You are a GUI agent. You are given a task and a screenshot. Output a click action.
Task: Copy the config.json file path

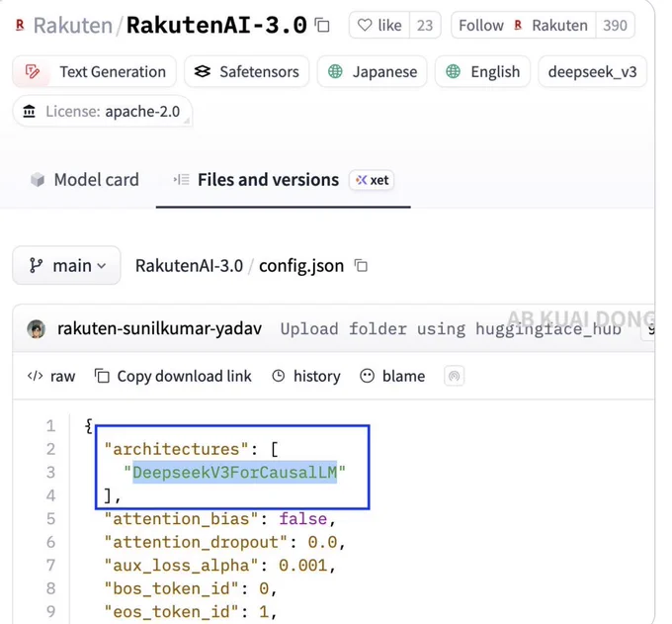coord(361,266)
